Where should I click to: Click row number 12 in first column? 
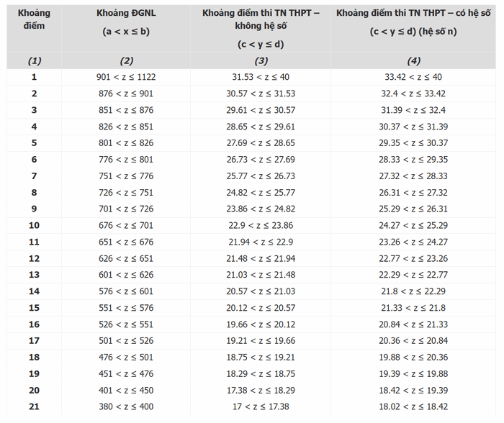tap(34, 258)
